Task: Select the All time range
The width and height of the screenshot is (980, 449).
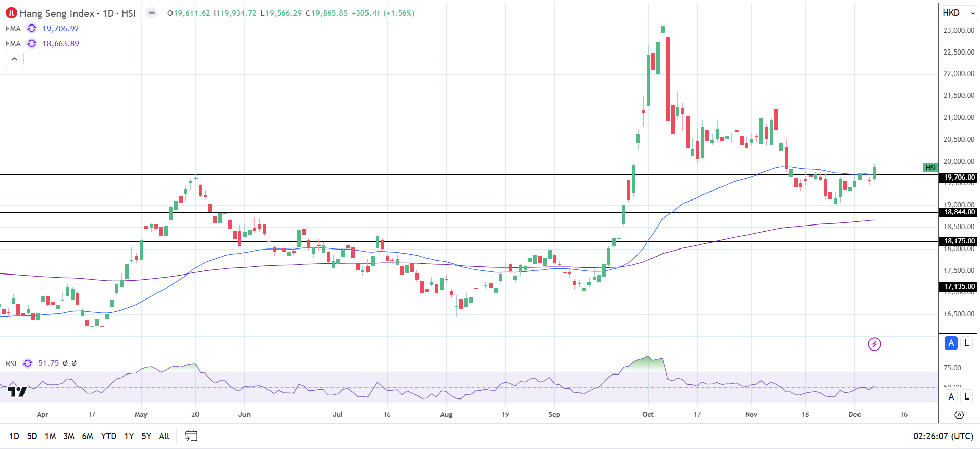Action: (x=164, y=436)
